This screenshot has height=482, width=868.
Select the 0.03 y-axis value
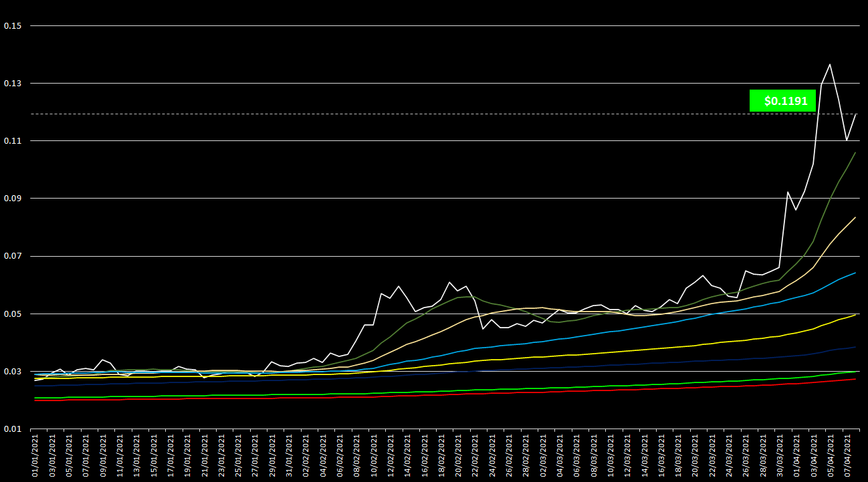[13, 372]
